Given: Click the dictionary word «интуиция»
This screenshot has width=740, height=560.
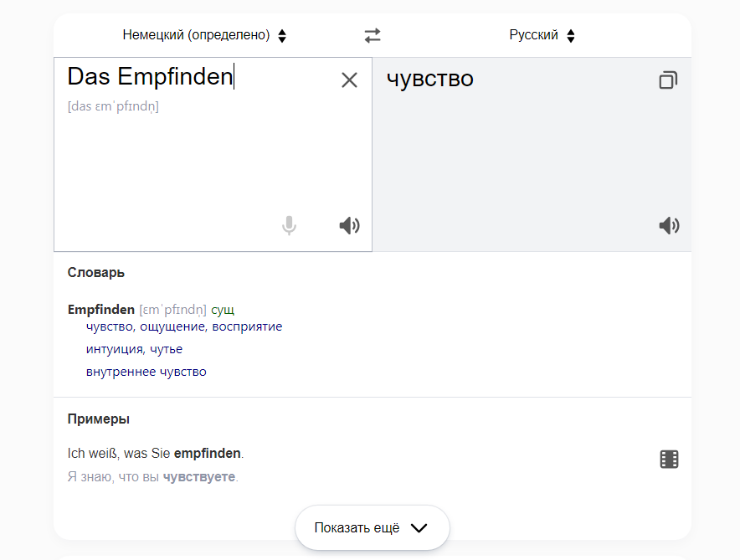Looking at the screenshot, I should pyautogui.click(x=113, y=349).
